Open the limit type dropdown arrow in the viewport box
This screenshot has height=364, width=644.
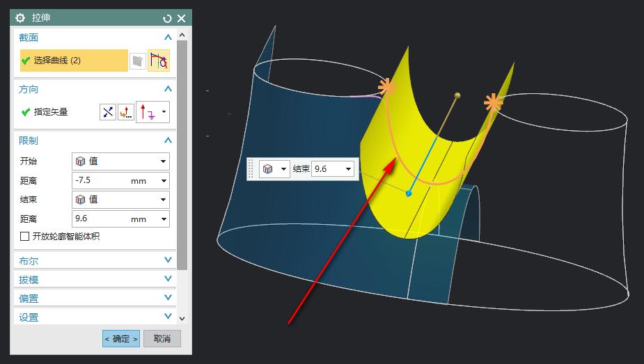tap(283, 168)
